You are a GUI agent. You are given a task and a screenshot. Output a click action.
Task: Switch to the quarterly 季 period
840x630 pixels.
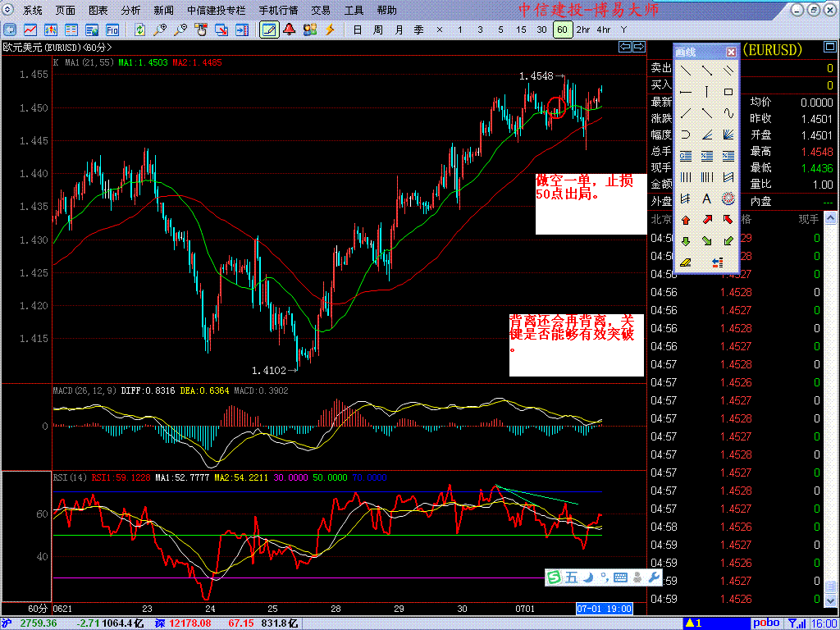point(419,30)
